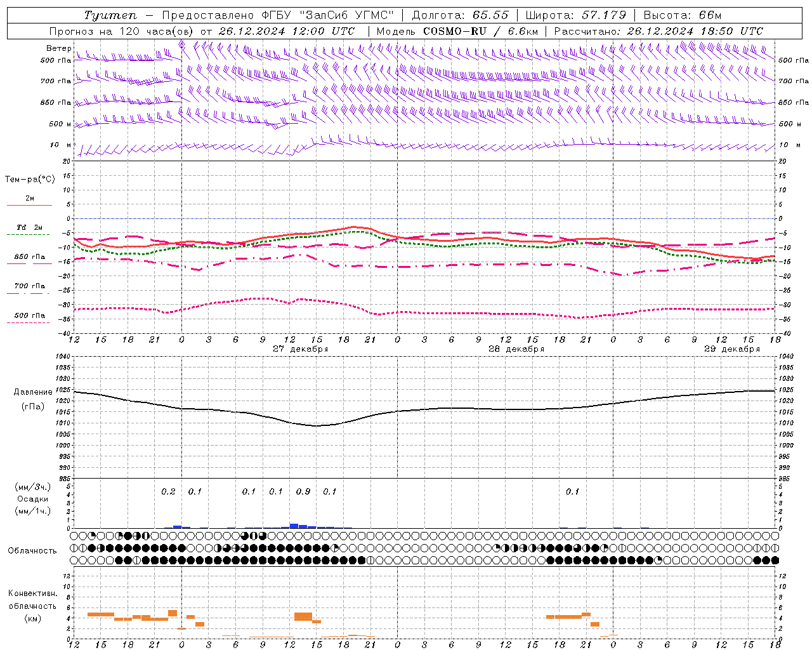Click the "0.9" precipitation amount value

[303, 491]
